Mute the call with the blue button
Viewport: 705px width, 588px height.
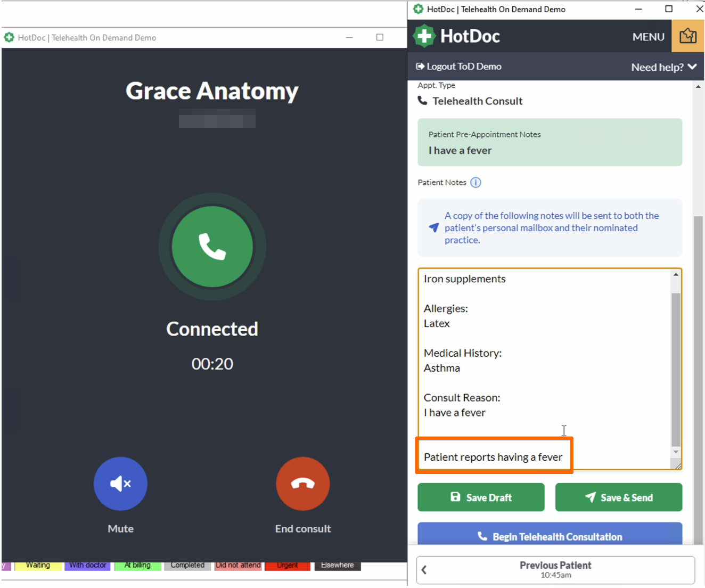[120, 484]
